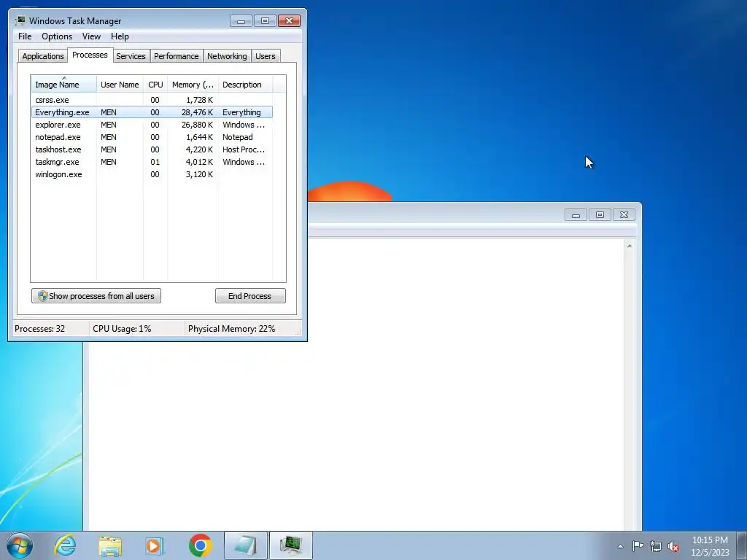
Task: Click the network tray icon
Action: [656, 546]
